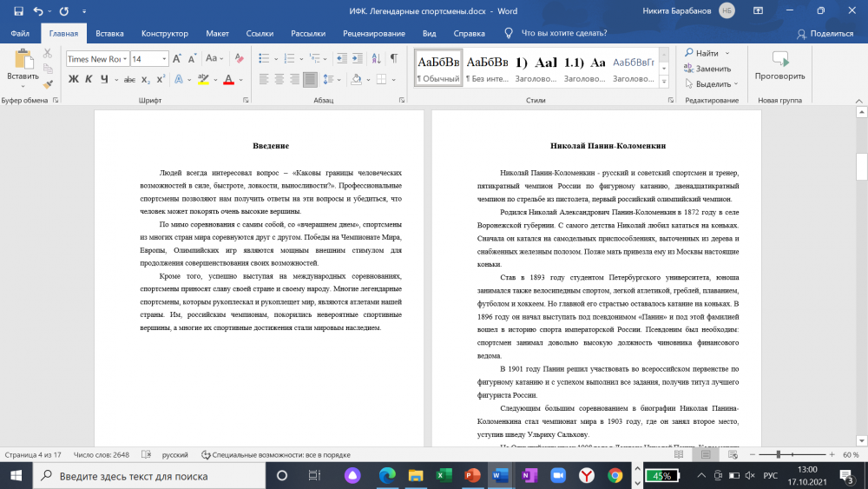This screenshot has height=489, width=868.
Task: Toggle bold formatting Ж
Action: pos(73,80)
